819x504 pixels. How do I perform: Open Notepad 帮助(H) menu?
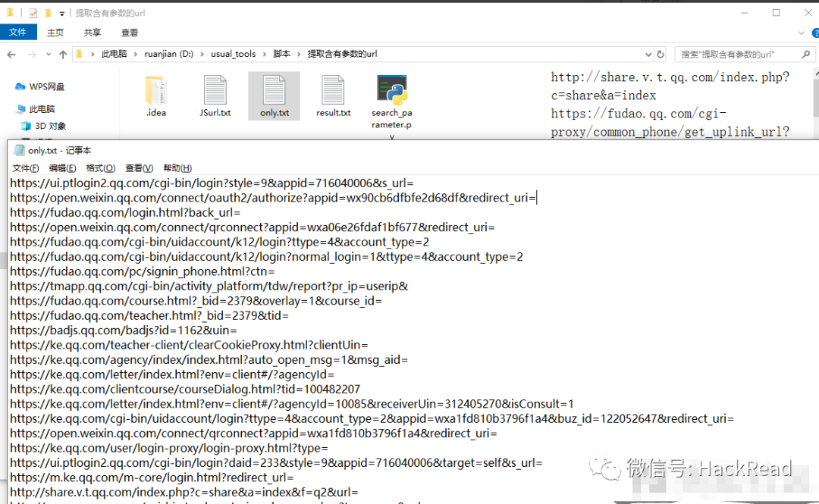point(177,168)
